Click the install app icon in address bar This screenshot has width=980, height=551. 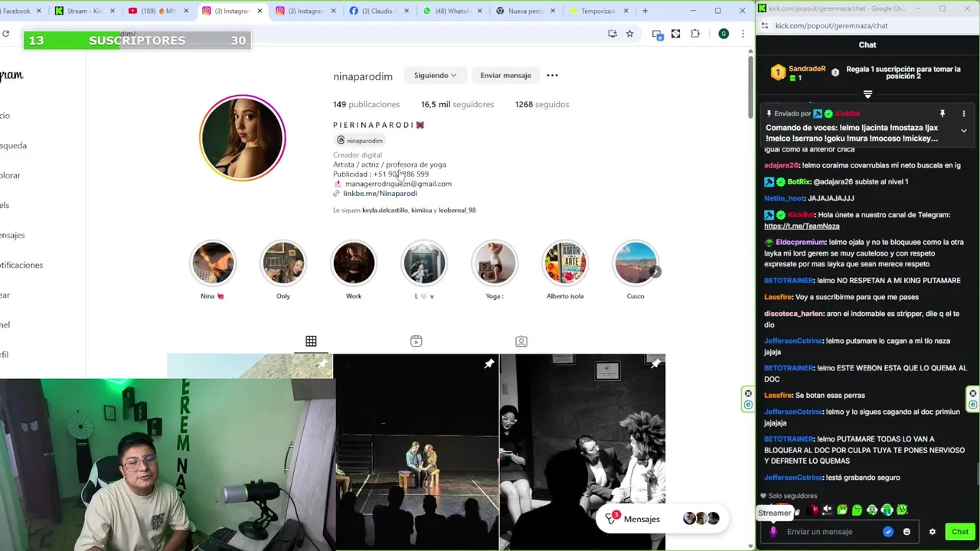pyautogui.click(x=612, y=34)
